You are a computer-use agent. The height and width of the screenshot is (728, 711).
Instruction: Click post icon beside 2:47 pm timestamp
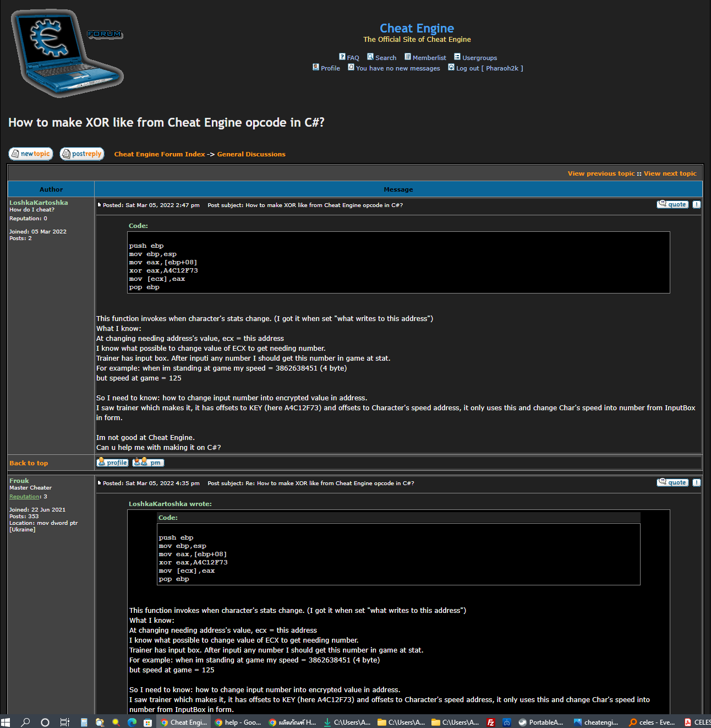coord(100,205)
